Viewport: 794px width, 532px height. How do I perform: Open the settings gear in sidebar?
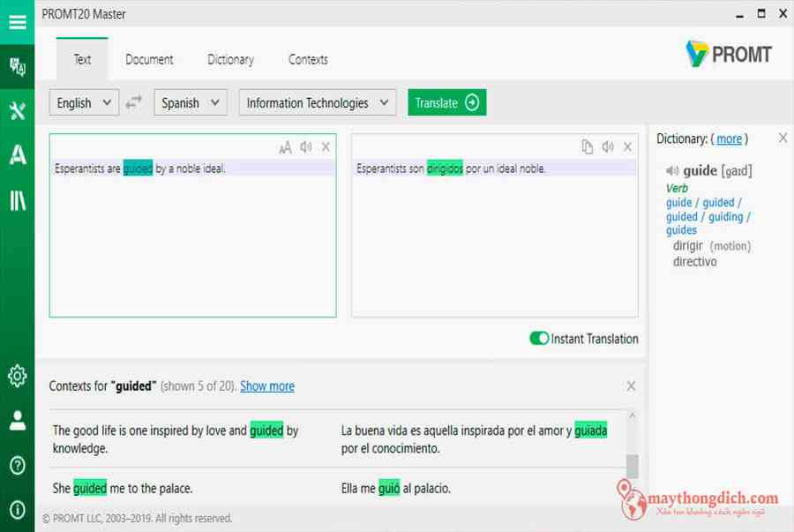click(x=18, y=376)
